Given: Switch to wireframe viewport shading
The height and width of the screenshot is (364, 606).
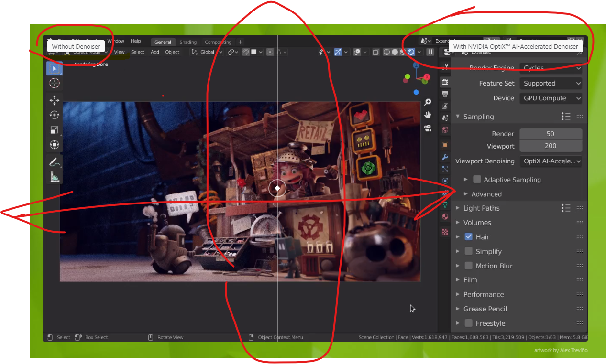Looking at the screenshot, I should pyautogui.click(x=387, y=52).
